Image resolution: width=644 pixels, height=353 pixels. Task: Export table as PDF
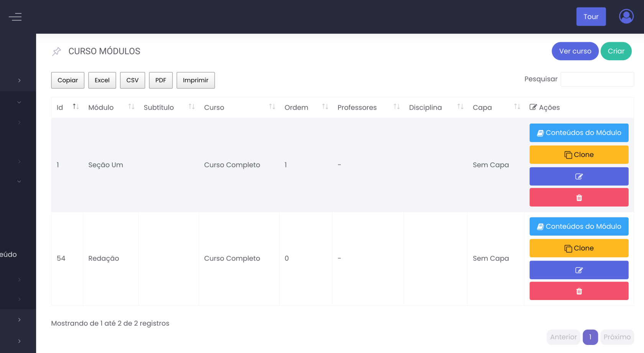pos(161,80)
